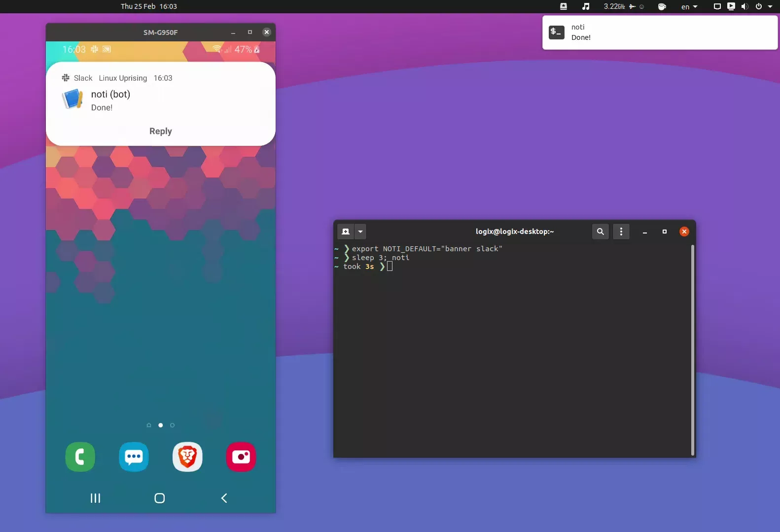Open the red Camera app
Viewport: 780px width, 532px height.
click(x=241, y=457)
